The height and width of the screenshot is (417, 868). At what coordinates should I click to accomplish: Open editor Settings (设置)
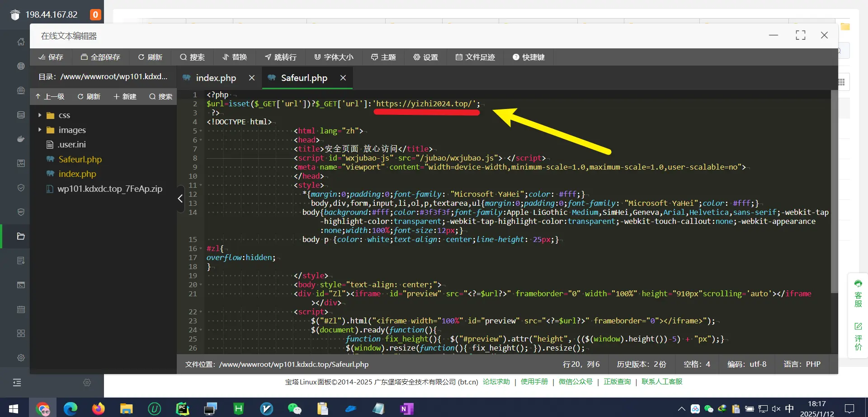(x=426, y=57)
